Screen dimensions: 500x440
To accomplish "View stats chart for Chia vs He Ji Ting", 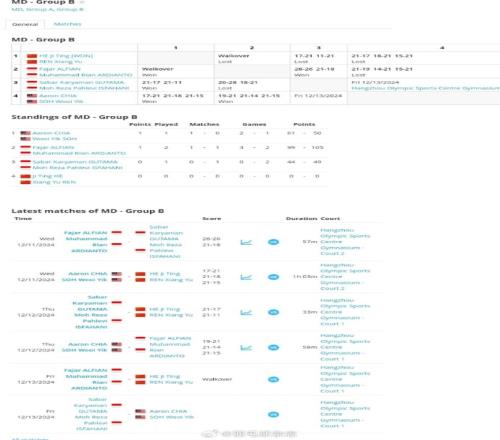I will [x=246, y=277].
